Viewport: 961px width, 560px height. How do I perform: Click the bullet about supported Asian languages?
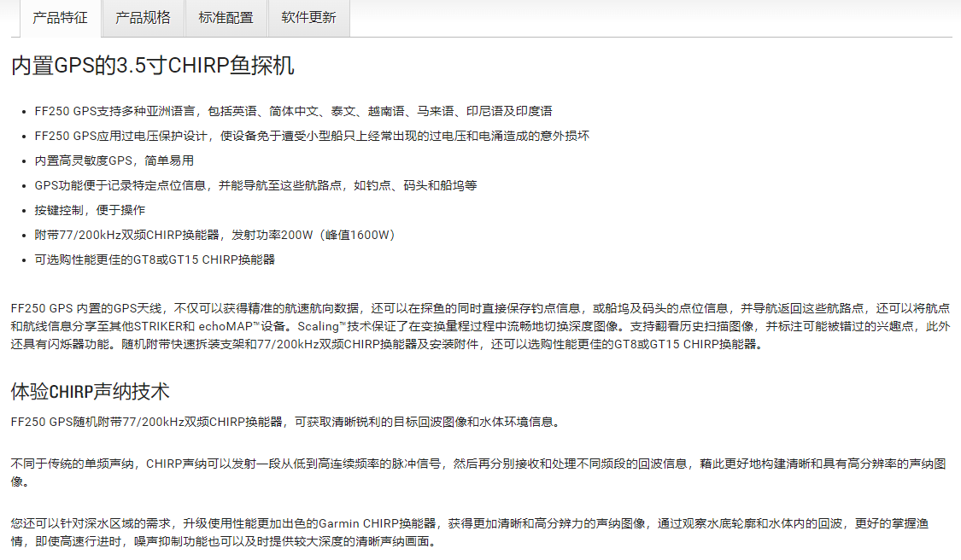click(x=293, y=111)
